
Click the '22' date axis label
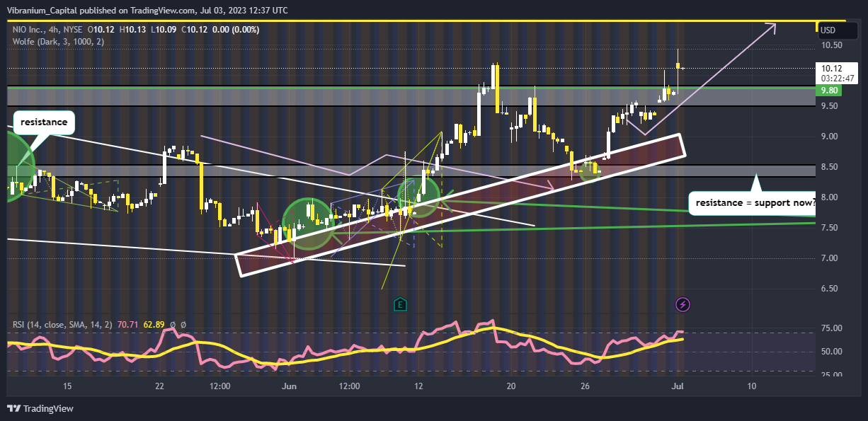(x=159, y=386)
